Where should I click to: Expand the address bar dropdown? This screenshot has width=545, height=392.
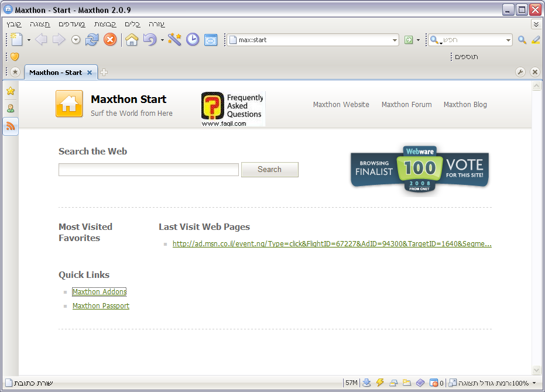click(x=395, y=40)
